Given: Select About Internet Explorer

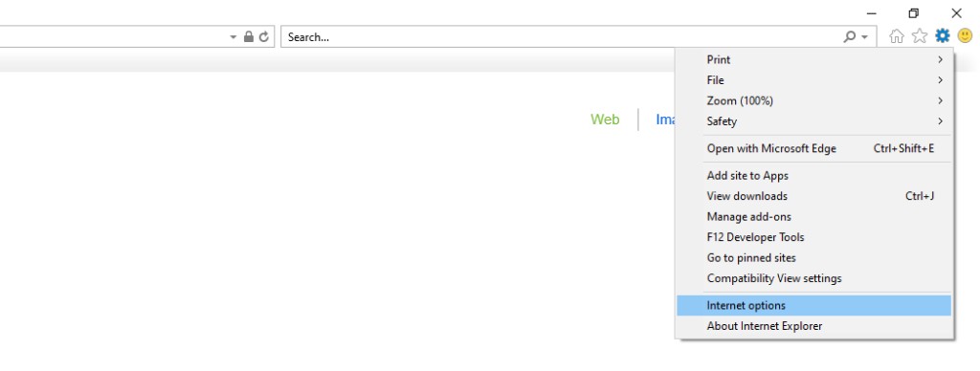Looking at the screenshot, I should point(814,326).
